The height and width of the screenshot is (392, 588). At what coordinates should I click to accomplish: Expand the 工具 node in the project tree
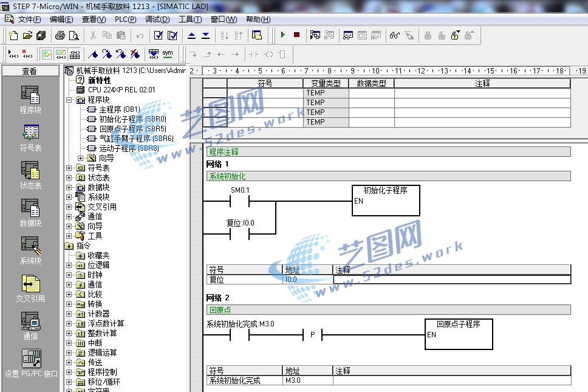[69, 236]
